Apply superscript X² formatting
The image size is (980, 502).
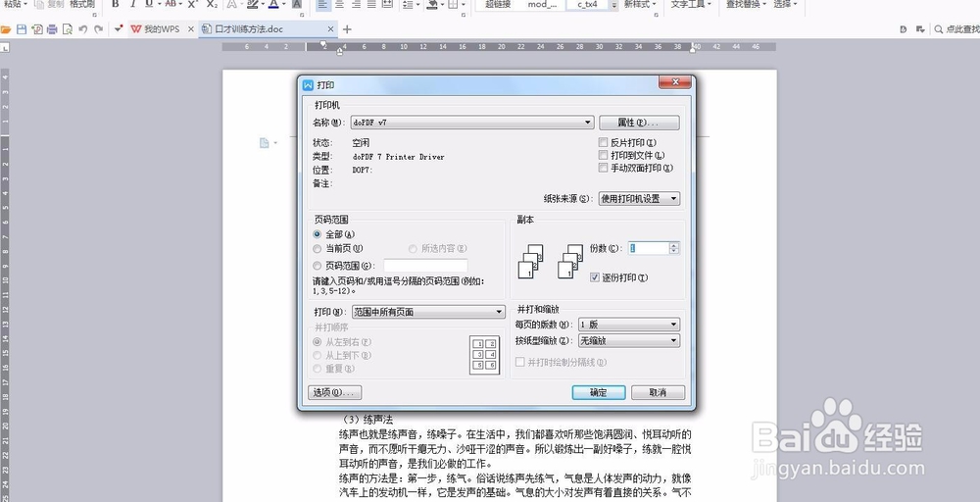[x=193, y=4]
